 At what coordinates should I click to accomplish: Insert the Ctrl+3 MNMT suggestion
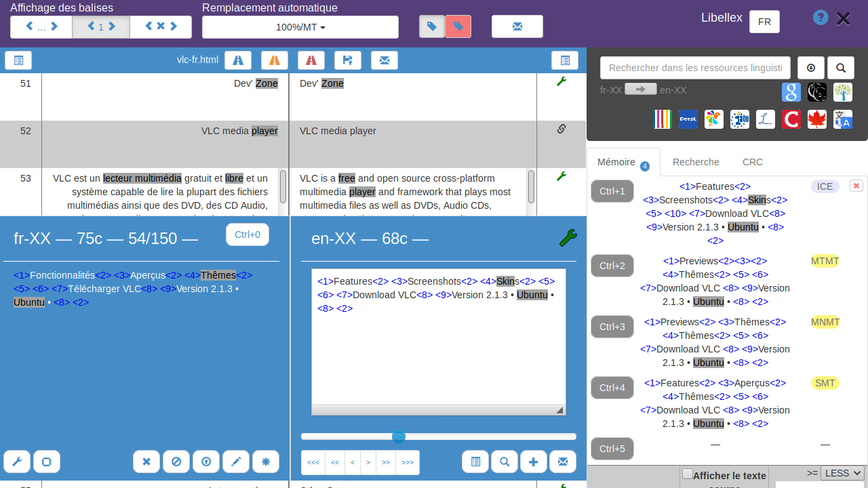(612, 327)
